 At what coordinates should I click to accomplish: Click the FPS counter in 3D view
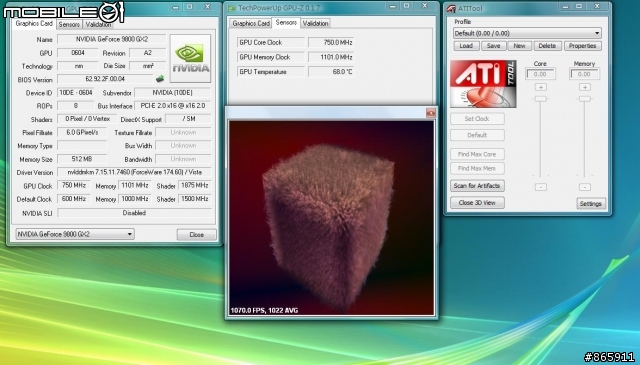pos(264,310)
